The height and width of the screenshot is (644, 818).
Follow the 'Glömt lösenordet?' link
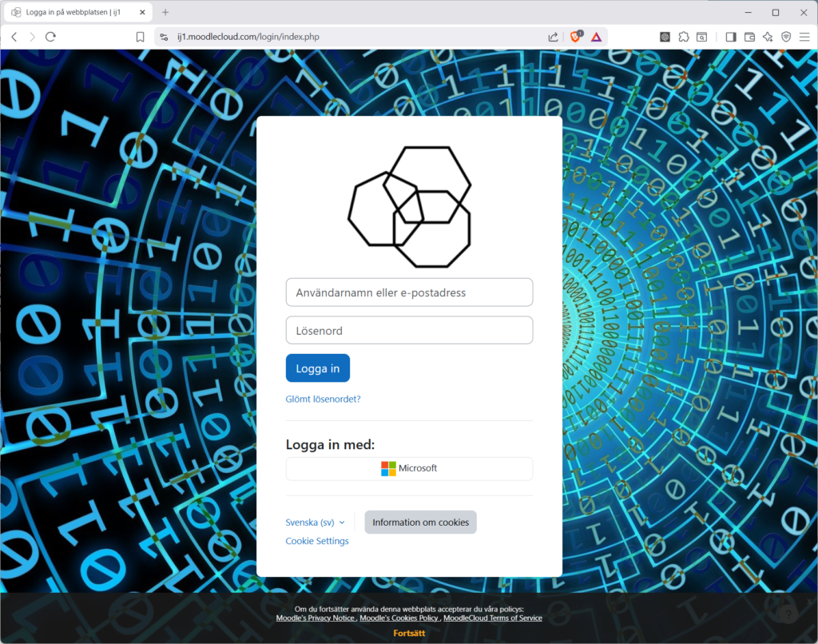[323, 399]
